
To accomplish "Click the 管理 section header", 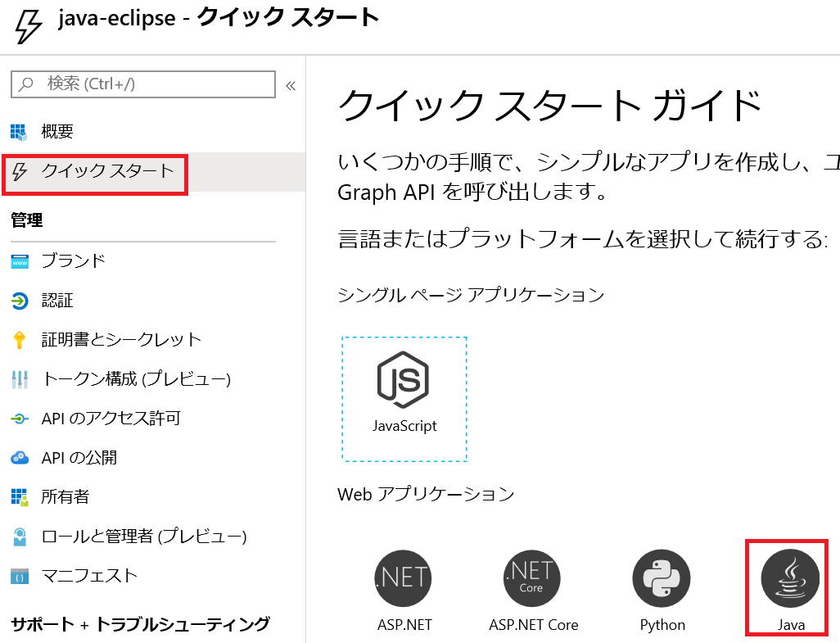I will [27, 220].
